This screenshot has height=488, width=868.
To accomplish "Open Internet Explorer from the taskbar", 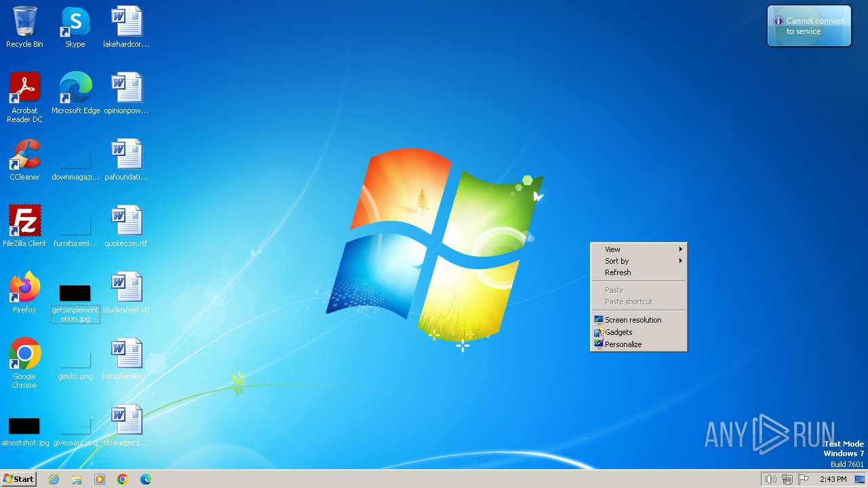I will tap(54, 479).
